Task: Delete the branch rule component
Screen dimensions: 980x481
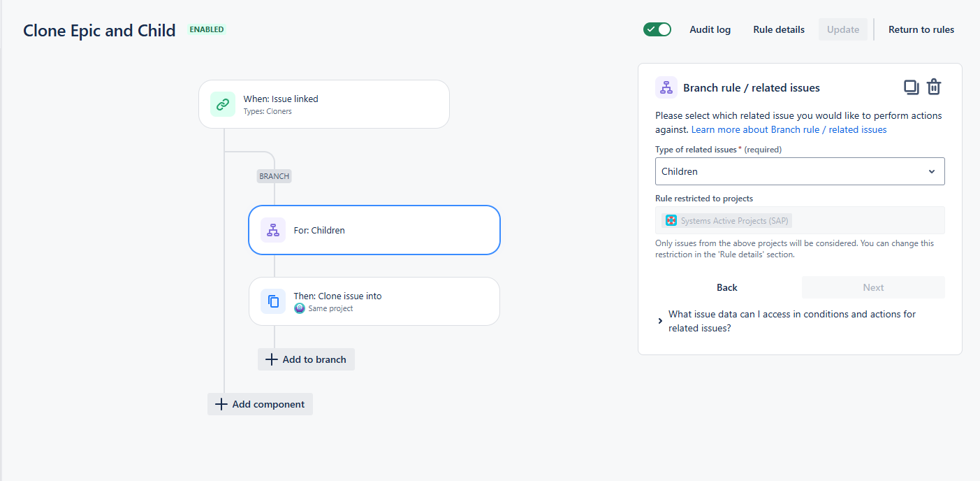Action: pos(934,87)
